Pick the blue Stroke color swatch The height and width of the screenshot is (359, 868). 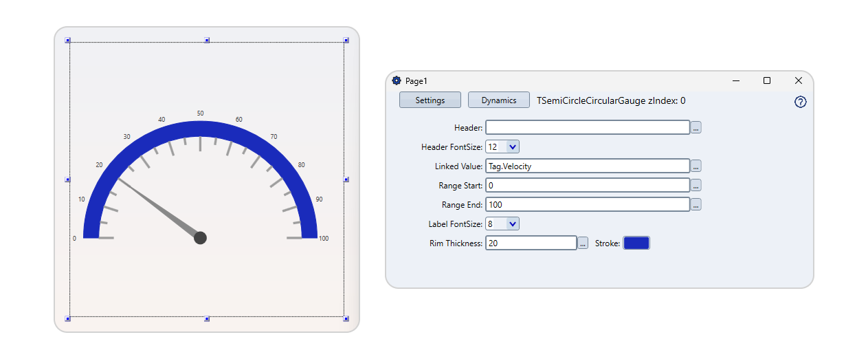click(x=636, y=243)
